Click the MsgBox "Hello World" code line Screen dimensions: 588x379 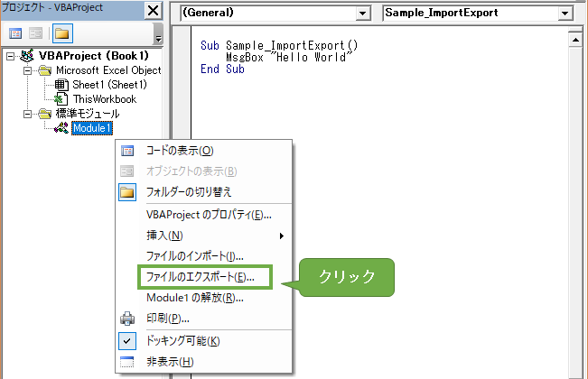coord(289,57)
